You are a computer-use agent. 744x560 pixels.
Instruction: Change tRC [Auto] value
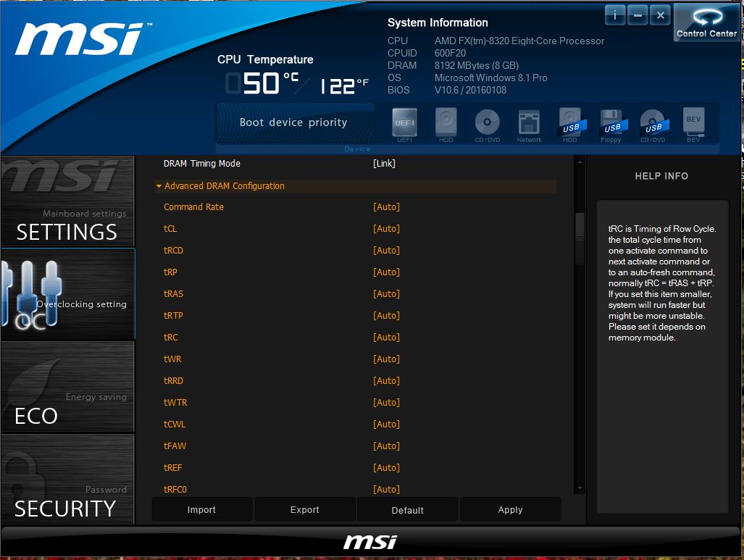386,338
